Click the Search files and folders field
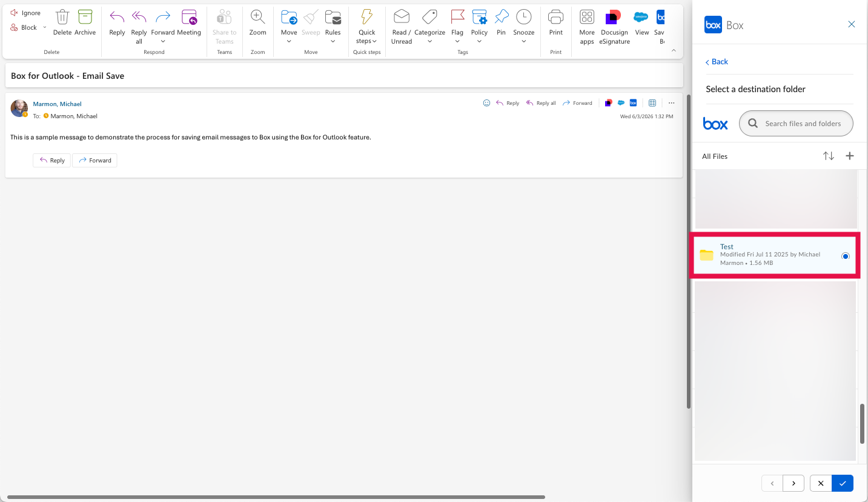The height and width of the screenshot is (502, 868). (x=796, y=123)
